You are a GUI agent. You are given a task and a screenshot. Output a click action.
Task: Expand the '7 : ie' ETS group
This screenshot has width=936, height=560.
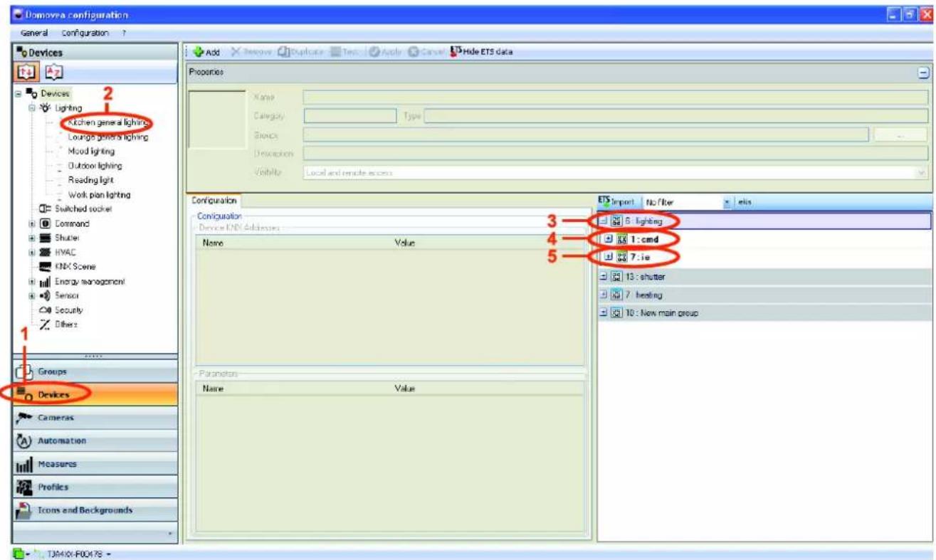click(x=609, y=257)
